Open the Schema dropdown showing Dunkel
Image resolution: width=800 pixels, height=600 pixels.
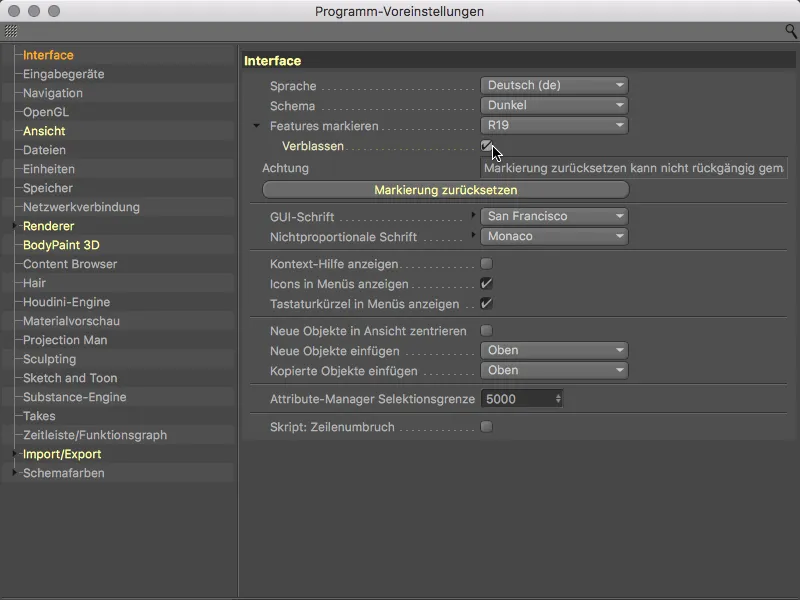point(554,105)
